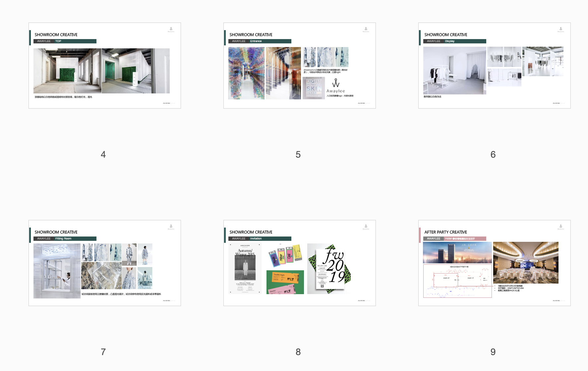Select the After Party Creative slide thumbnail
Viewport: 588px width, 371px height.
pos(495,263)
